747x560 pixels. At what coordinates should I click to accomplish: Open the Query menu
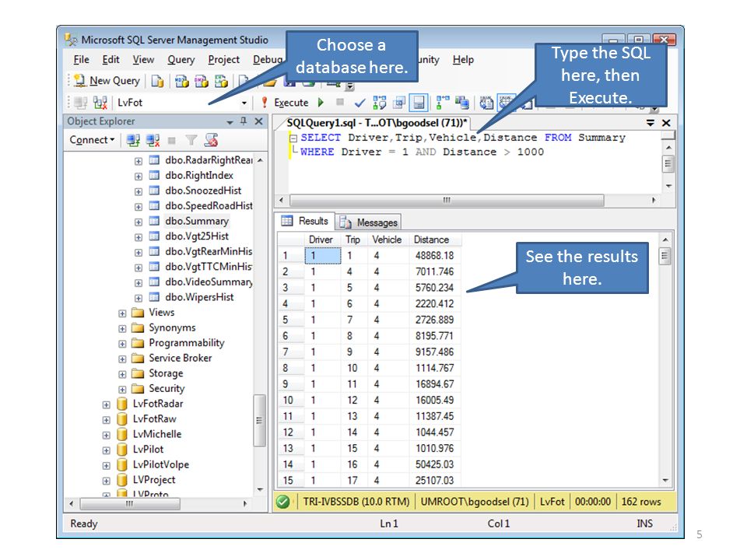pyautogui.click(x=181, y=60)
